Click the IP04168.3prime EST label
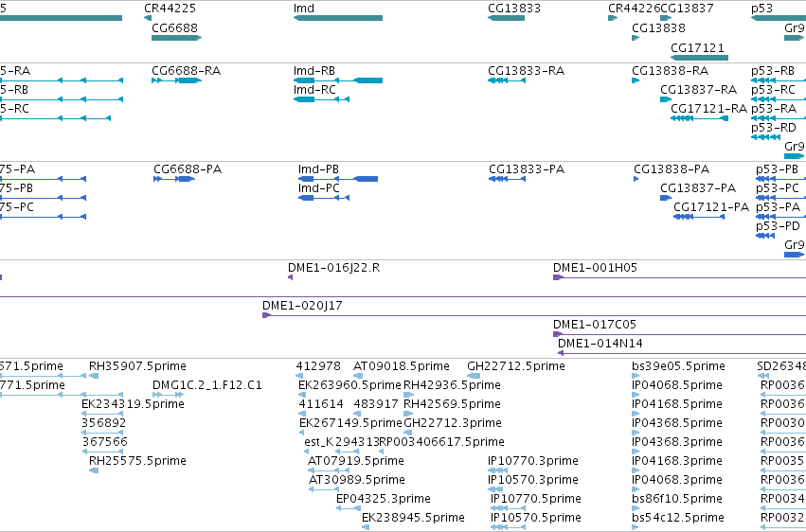Screen dimensions: 806x532 pyautogui.click(x=677, y=461)
